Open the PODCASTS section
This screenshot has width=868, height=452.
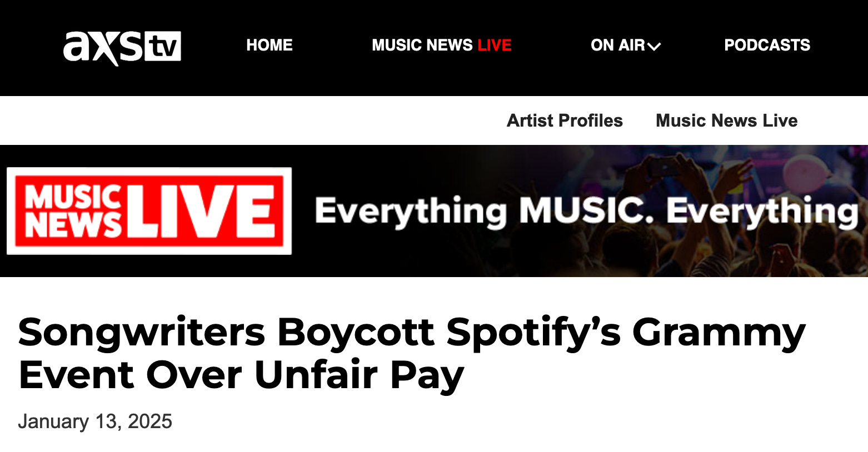[767, 45]
